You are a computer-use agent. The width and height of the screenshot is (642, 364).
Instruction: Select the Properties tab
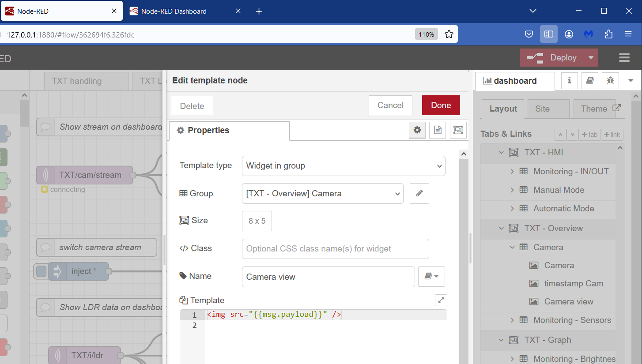click(x=229, y=131)
